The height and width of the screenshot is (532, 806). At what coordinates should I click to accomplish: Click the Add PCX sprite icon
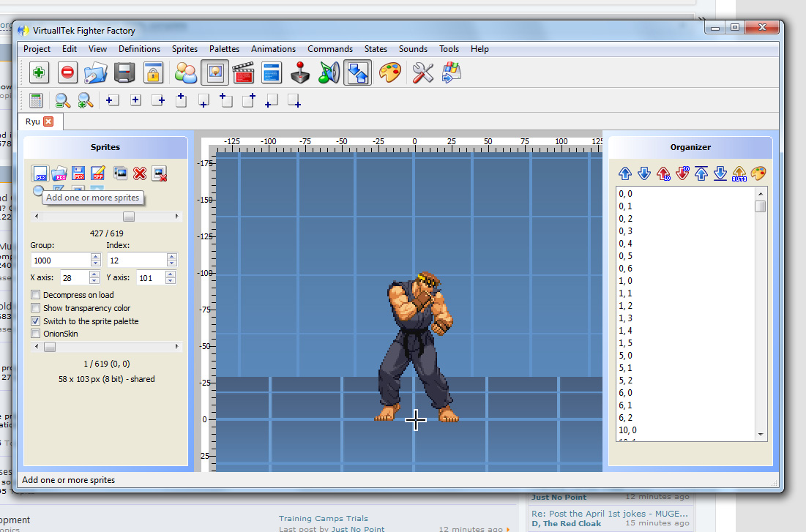(40, 173)
